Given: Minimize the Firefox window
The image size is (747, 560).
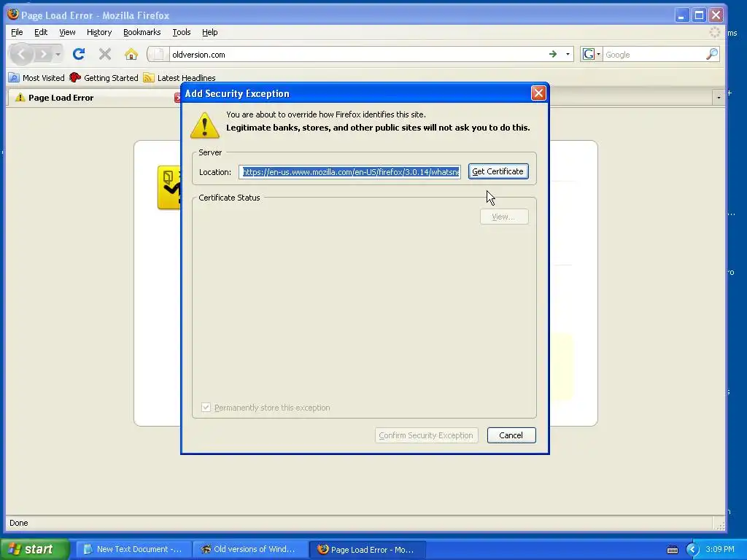Looking at the screenshot, I should [x=681, y=15].
